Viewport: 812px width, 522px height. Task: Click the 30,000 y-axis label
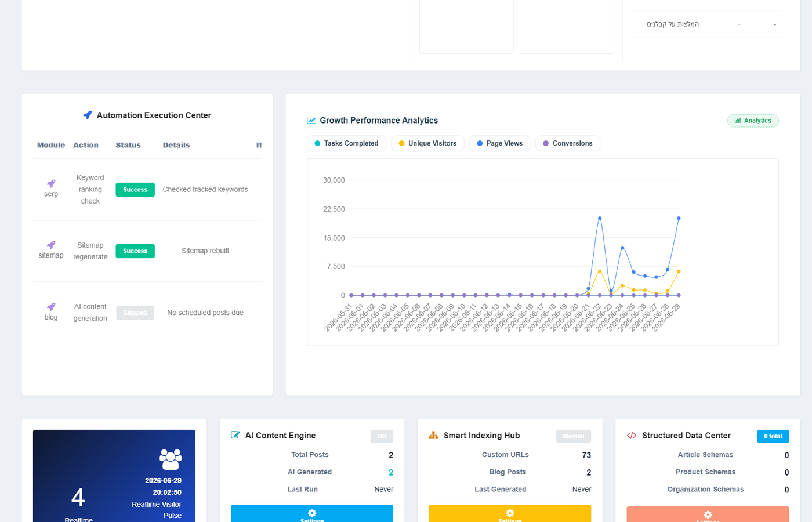pyautogui.click(x=334, y=180)
